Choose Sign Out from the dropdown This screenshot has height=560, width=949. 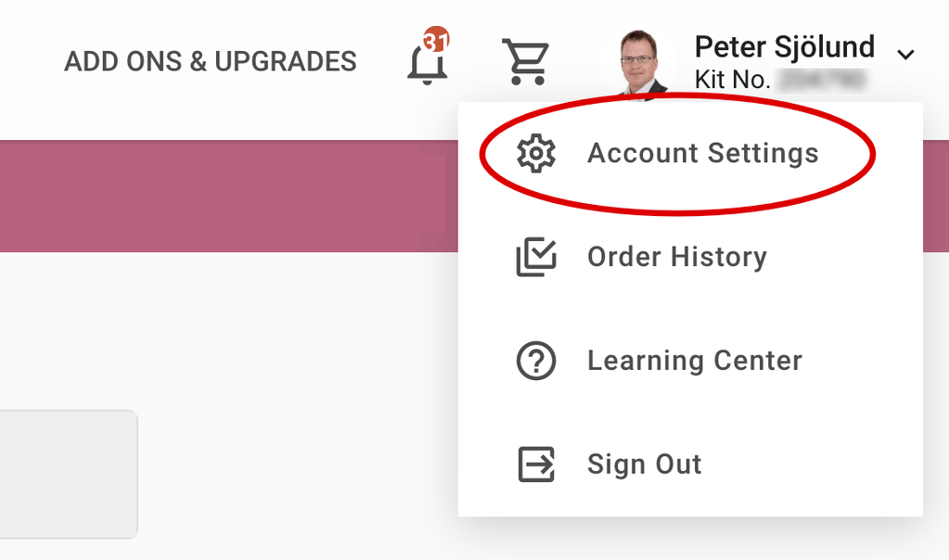tap(644, 465)
